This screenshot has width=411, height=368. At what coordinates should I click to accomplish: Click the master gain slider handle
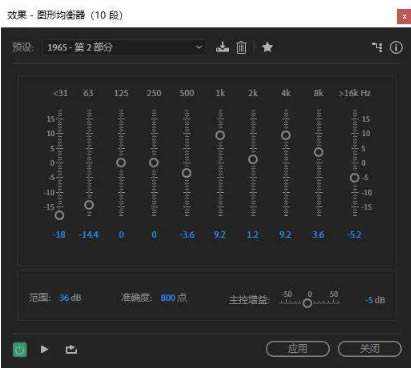pos(307,303)
